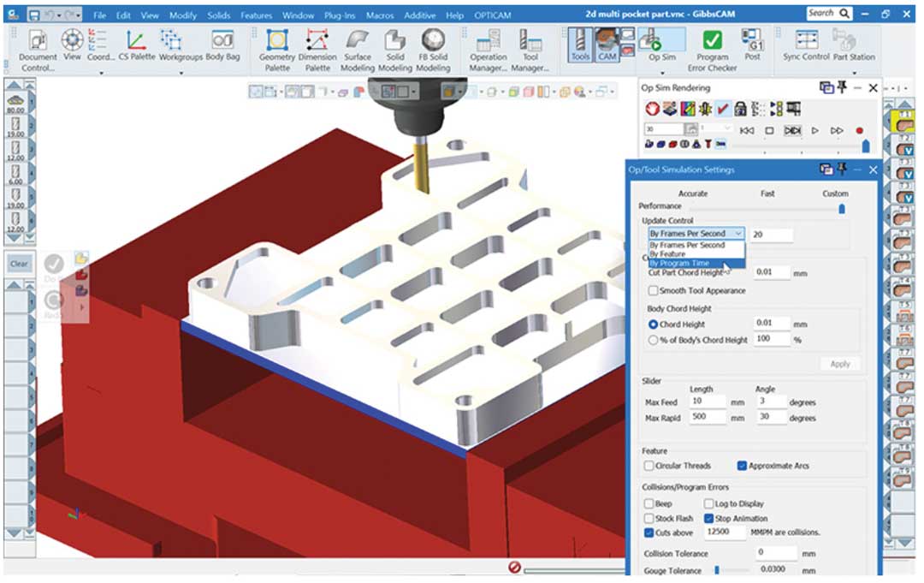Uncheck Approximate Arcs option

point(742,466)
